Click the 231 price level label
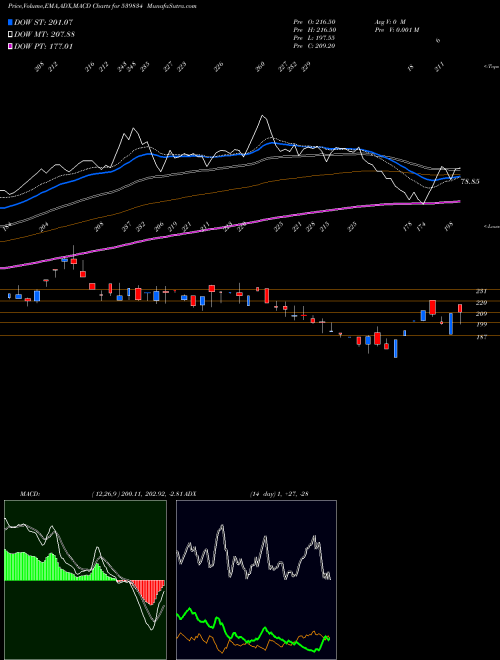Image resolution: width=500 pixels, height=660 pixels. tap(481, 291)
